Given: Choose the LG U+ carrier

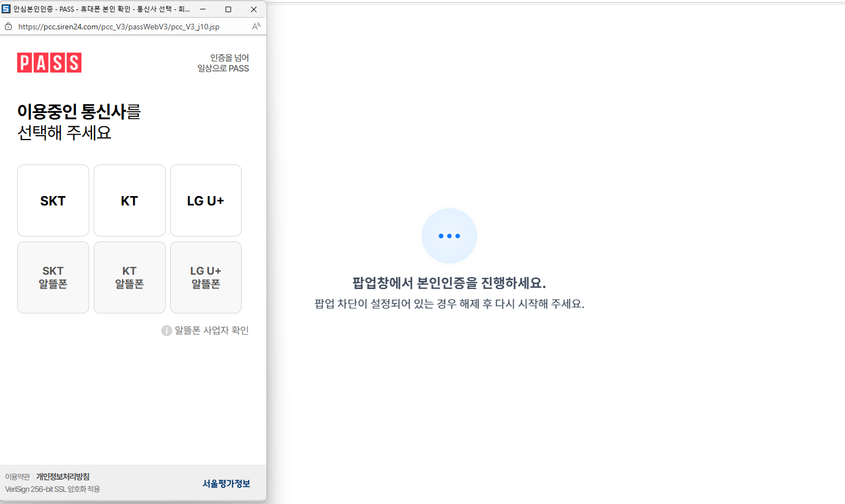Looking at the screenshot, I should pos(206,200).
